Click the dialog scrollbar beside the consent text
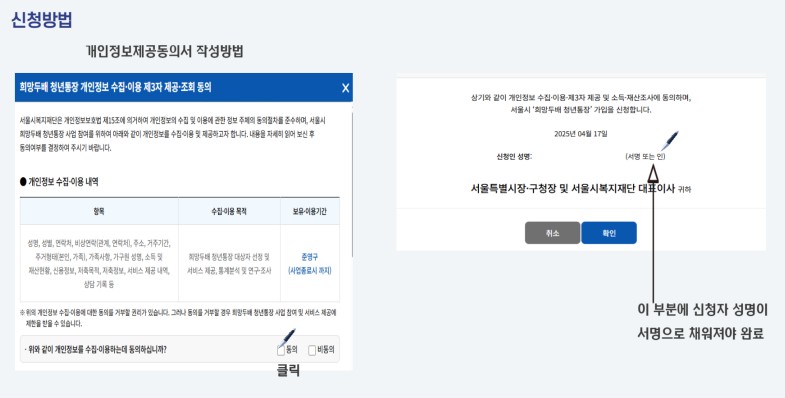This screenshot has height=398, width=785. point(352,185)
